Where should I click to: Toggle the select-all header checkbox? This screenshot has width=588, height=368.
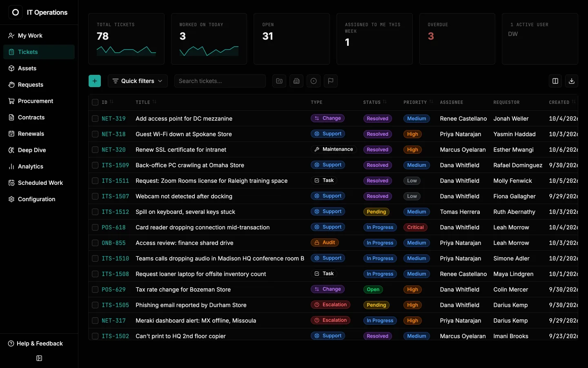point(95,102)
